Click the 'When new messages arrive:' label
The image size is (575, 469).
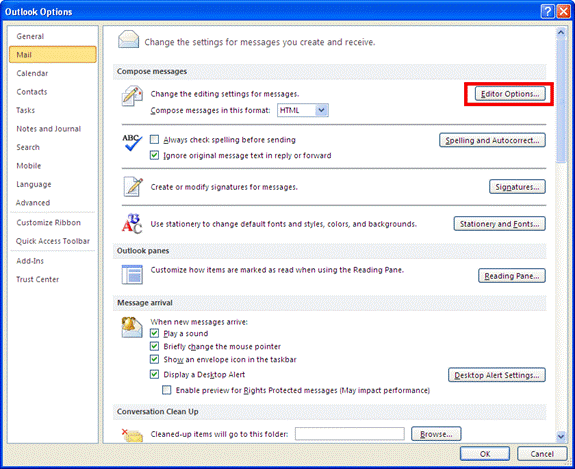199,322
